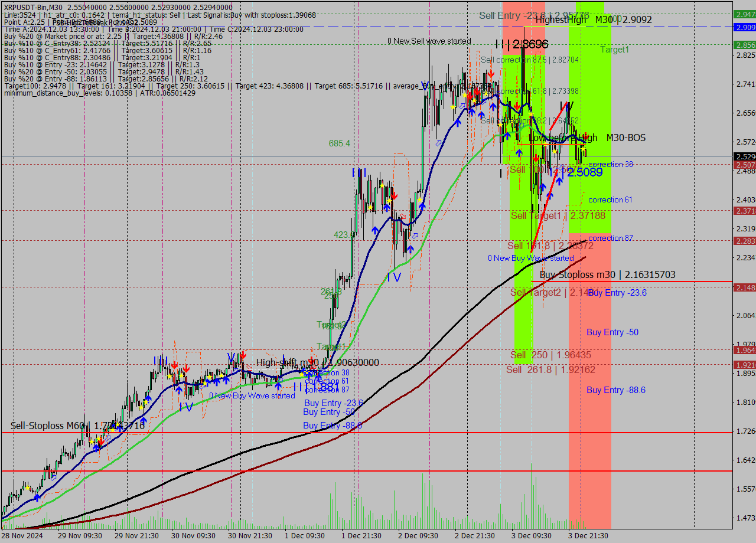This screenshot has width=756, height=543.
Task: Click the black 2.529 current price tag
Action: click(744, 156)
